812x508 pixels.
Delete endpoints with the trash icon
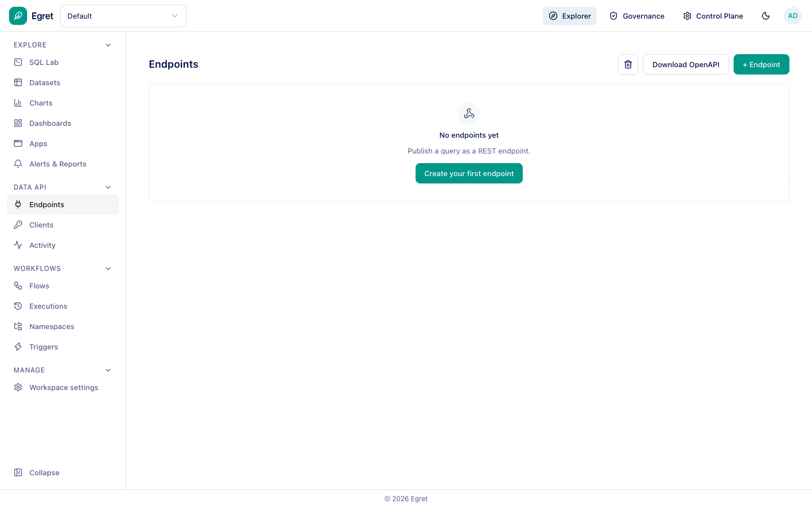628,64
